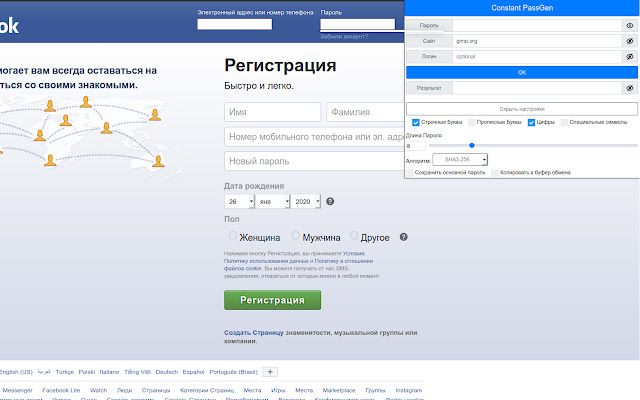Focus the header Пароль login field
This screenshot has height=400, width=640.
coord(358,24)
